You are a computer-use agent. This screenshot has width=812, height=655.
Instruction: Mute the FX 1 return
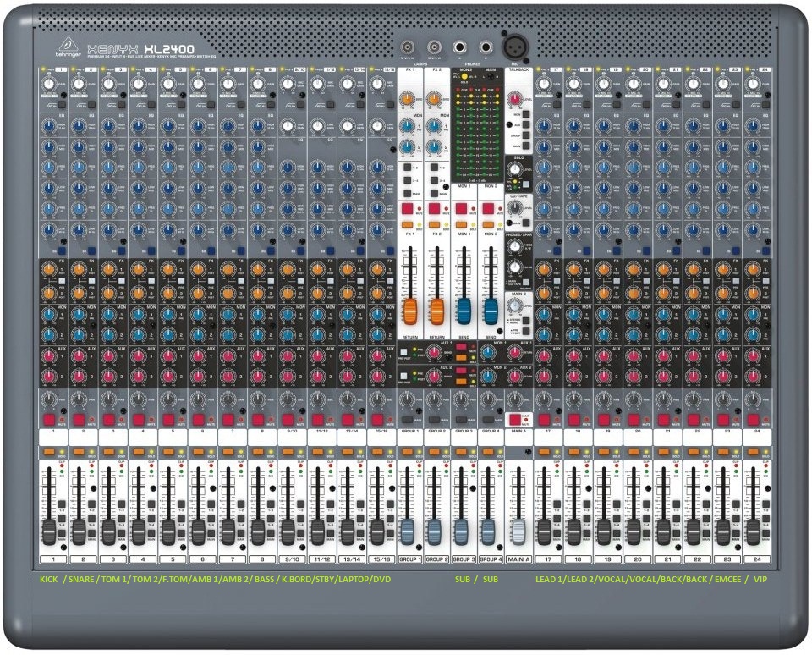click(409, 207)
